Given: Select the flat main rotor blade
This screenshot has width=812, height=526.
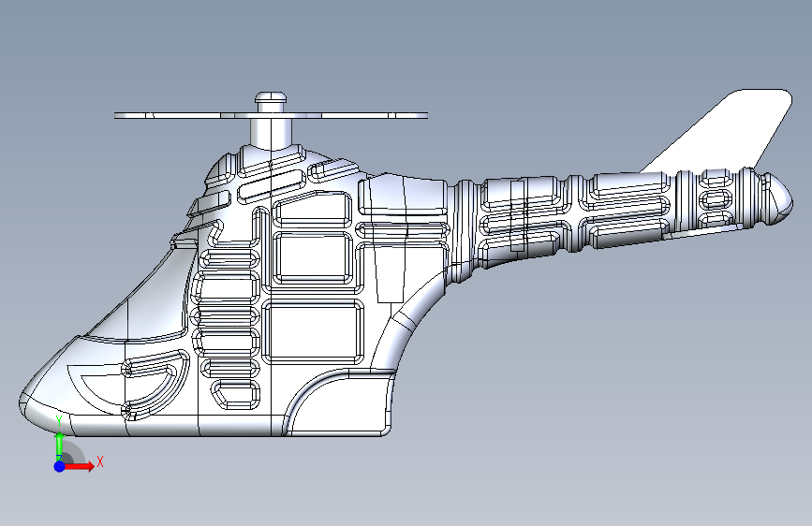Looking at the screenshot, I should click(x=271, y=115).
